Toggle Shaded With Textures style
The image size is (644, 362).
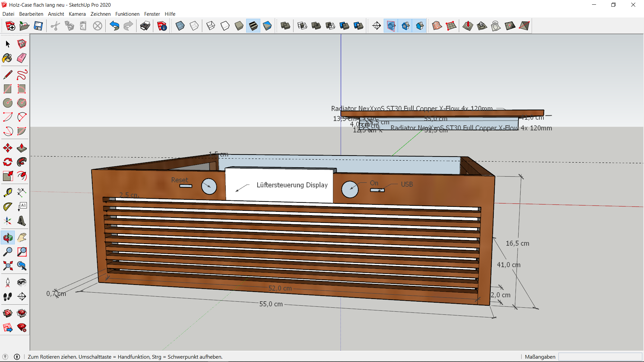(253, 26)
